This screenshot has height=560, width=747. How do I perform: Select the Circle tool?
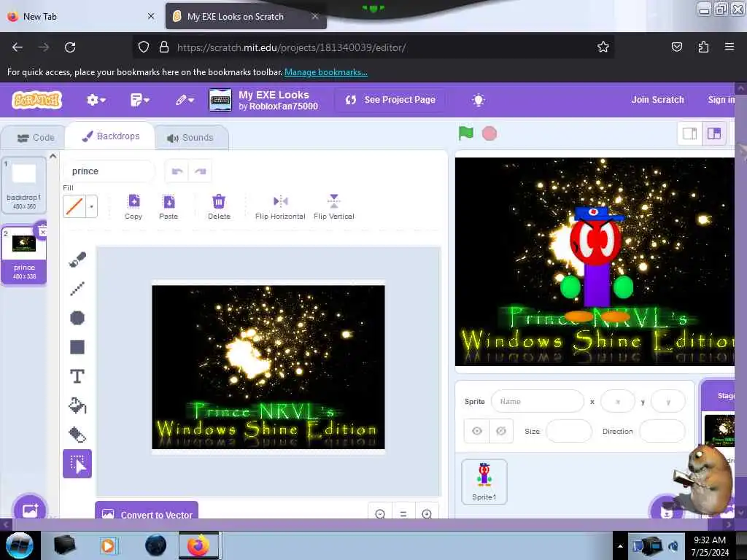pos(77,318)
